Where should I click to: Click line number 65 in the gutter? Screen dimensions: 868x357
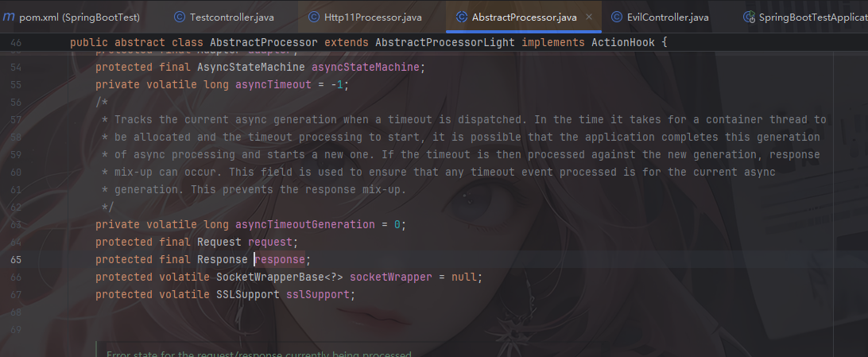tap(17, 259)
